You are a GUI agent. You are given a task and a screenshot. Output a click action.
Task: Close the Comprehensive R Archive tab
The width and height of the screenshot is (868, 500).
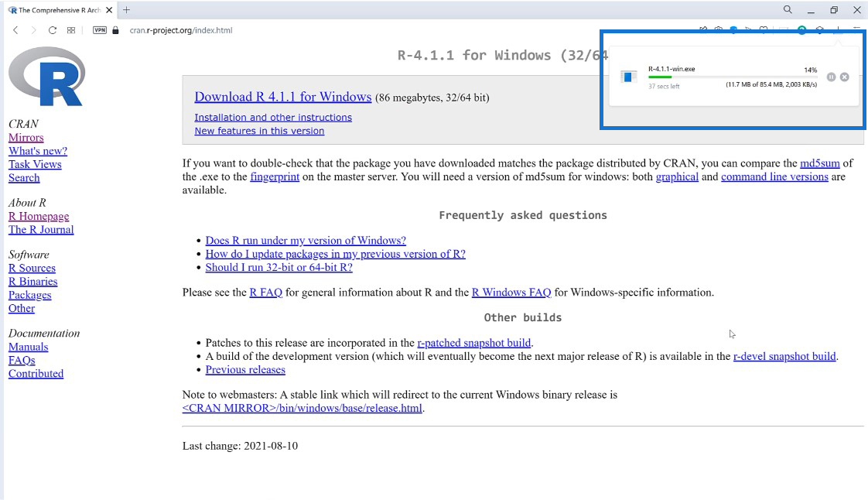click(109, 10)
